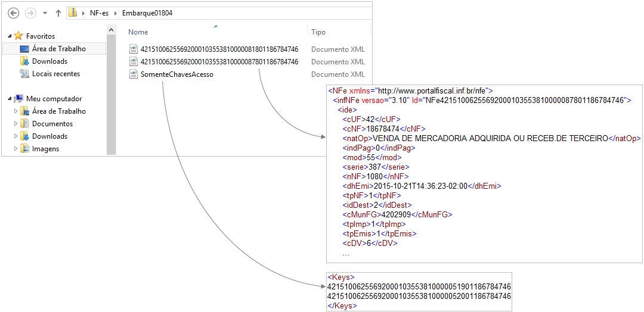Click the Forward navigation arrow
The image size is (644, 312).
coord(30,13)
